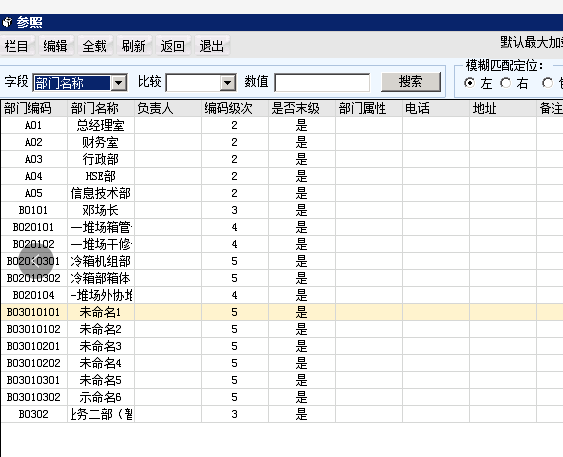Sort by the 部门编码 column header
This screenshot has height=457, width=563.
(34, 108)
